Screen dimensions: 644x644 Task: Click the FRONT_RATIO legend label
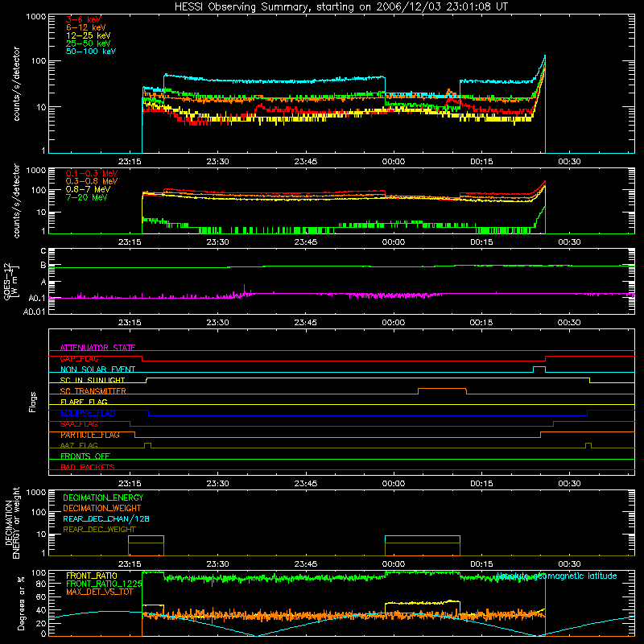[92, 576]
